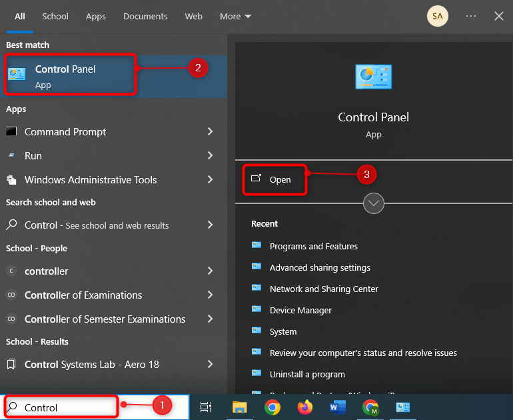Expand more actions with the down chevron
The width and height of the screenshot is (513, 420).
[373, 203]
